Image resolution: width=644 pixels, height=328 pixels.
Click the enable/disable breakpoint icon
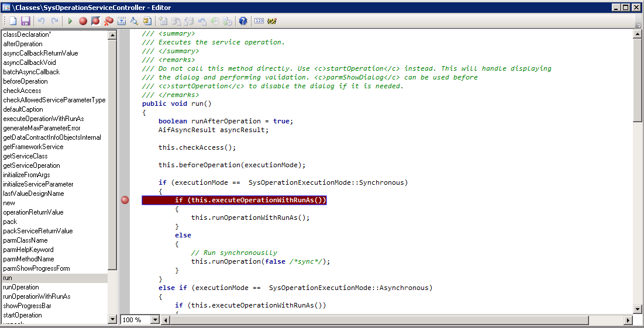tap(96, 21)
